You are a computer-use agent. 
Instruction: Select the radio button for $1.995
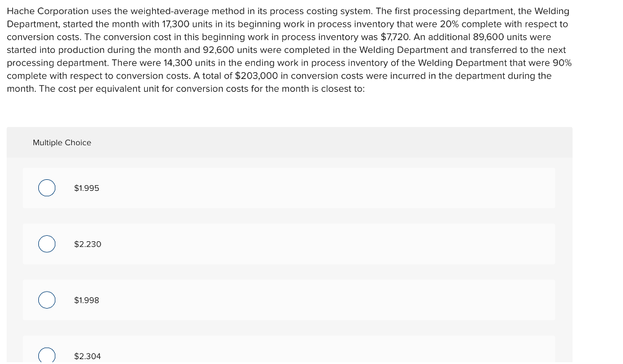point(47,188)
